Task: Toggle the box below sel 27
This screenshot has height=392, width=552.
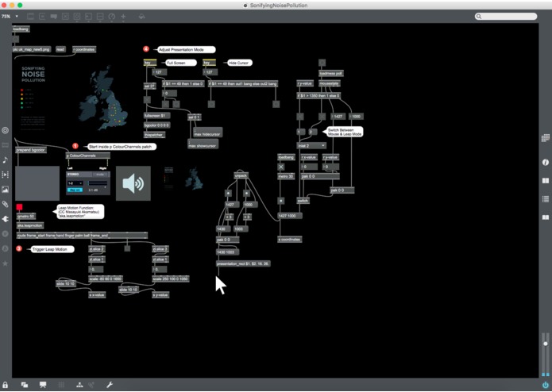Action: (x=147, y=100)
